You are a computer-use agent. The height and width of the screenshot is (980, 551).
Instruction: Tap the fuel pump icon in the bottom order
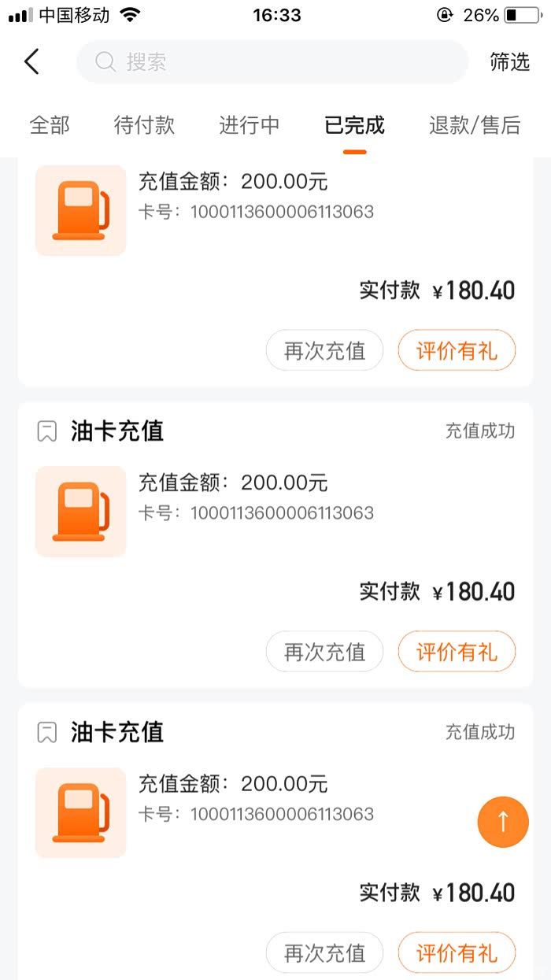click(x=81, y=812)
